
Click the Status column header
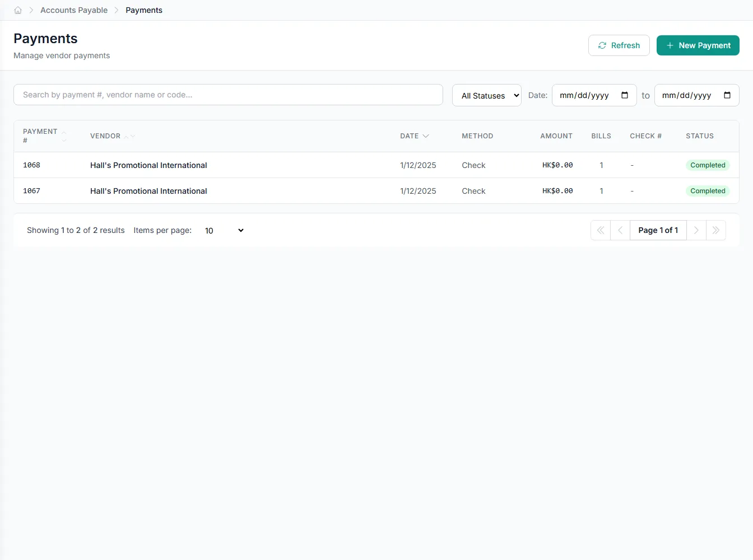[x=700, y=136]
